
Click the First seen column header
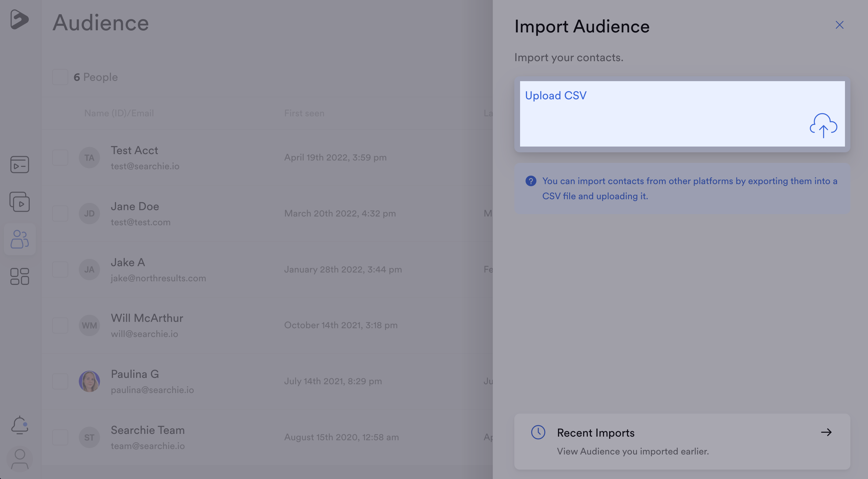(304, 113)
